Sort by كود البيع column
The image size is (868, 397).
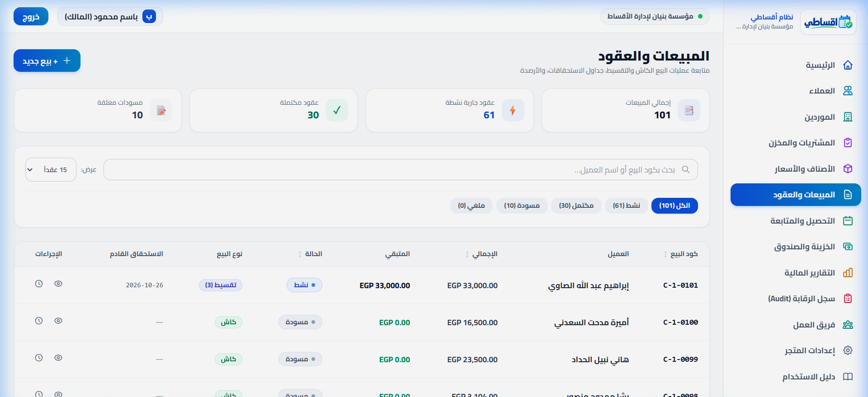point(681,254)
